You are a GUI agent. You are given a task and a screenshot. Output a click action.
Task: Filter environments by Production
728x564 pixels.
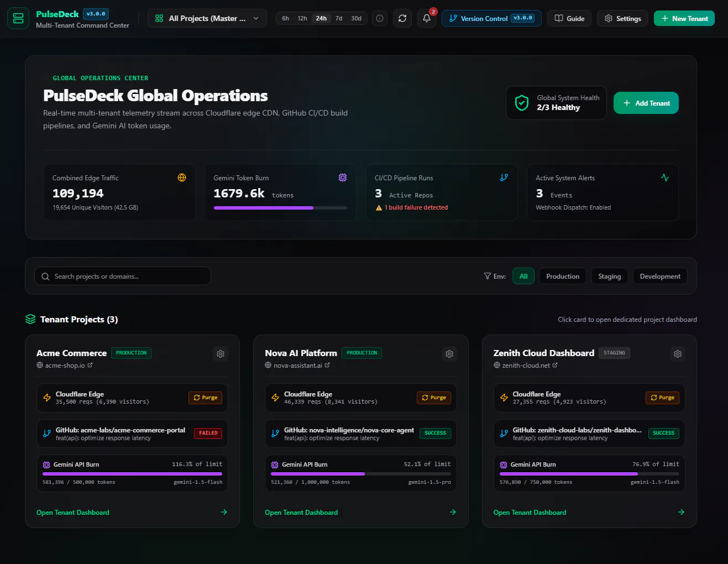click(563, 276)
